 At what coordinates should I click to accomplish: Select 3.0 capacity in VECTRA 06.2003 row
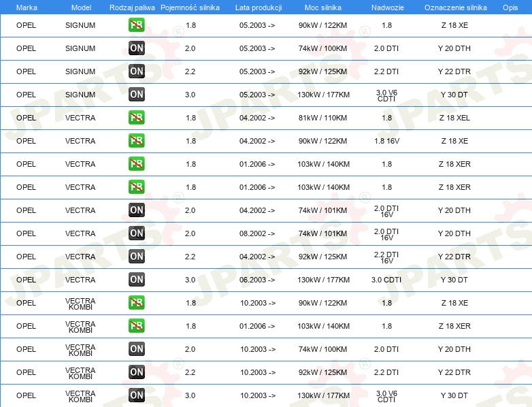pyautogui.click(x=190, y=280)
